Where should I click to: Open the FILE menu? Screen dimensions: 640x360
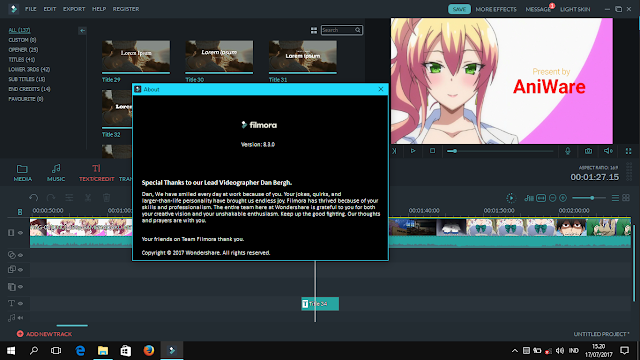31,9
